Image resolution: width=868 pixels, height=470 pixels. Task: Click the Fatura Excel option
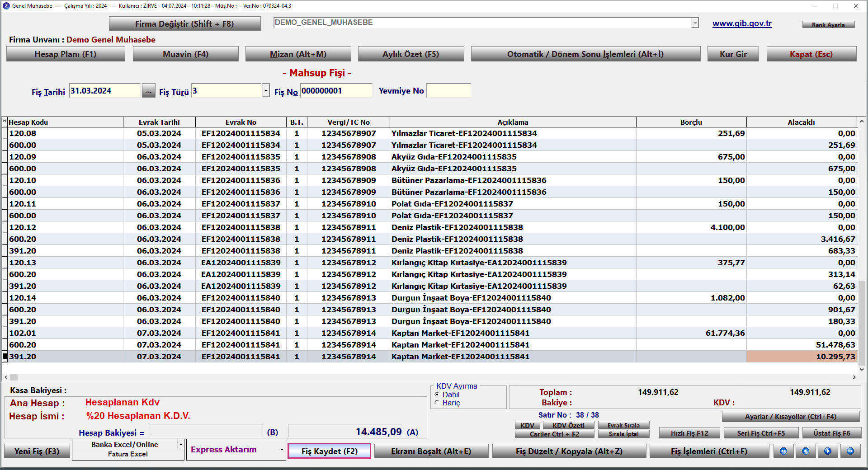click(x=128, y=454)
